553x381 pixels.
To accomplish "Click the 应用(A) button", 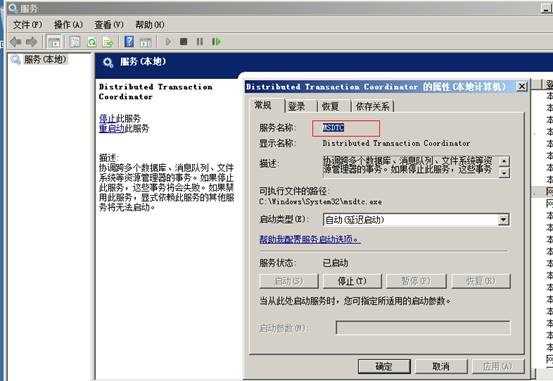I will 498,367.
